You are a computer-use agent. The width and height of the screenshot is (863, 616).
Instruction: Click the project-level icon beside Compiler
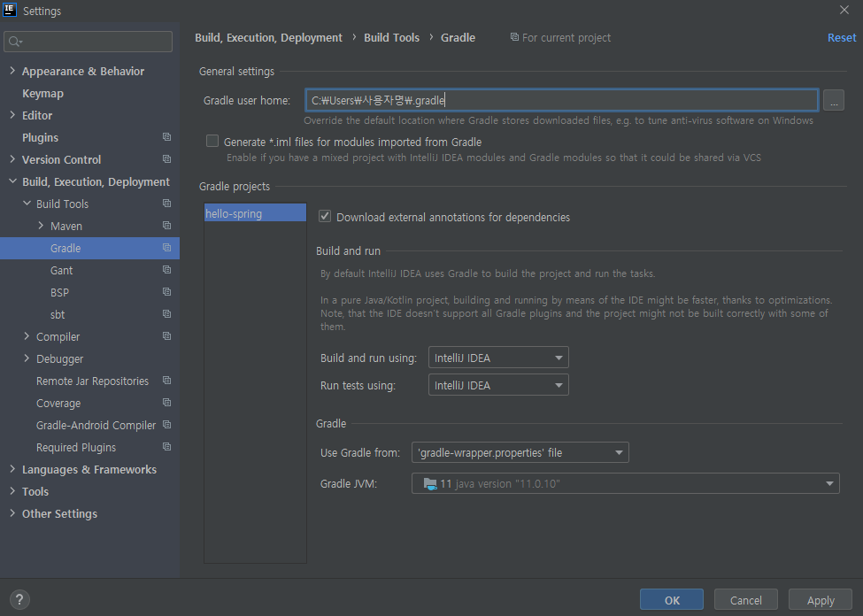click(x=166, y=335)
